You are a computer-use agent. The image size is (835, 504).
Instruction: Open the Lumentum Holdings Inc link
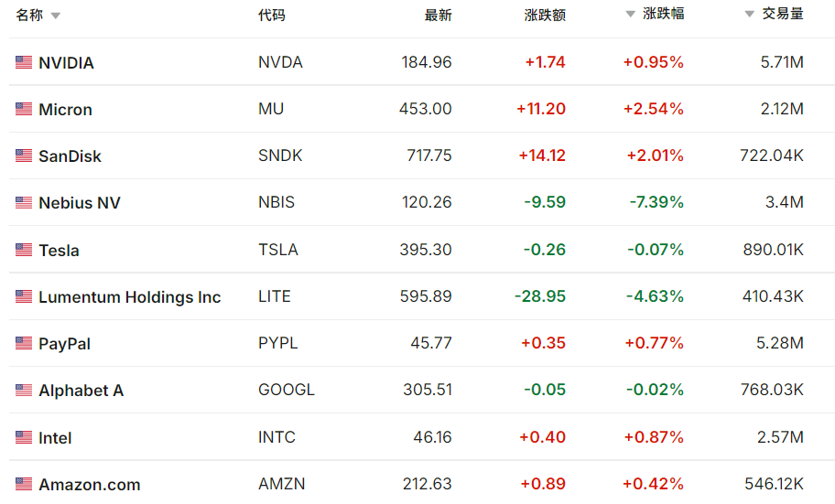click(129, 297)
